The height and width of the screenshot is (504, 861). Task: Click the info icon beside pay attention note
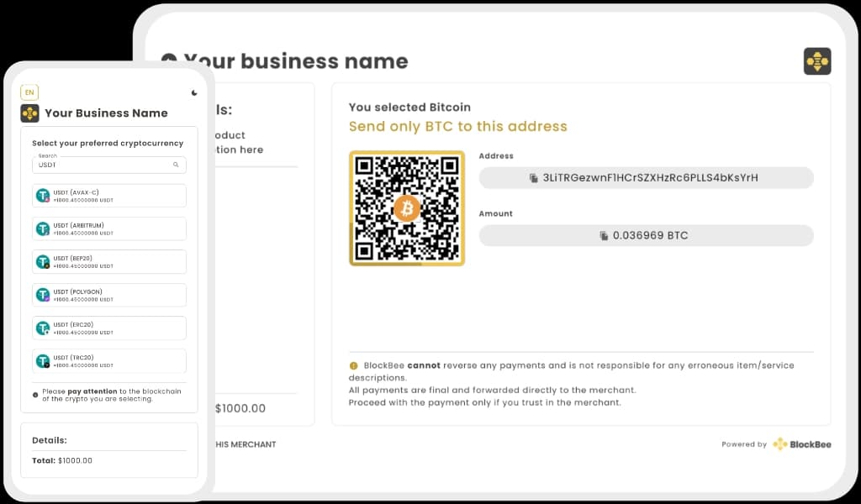coord(35,395)
